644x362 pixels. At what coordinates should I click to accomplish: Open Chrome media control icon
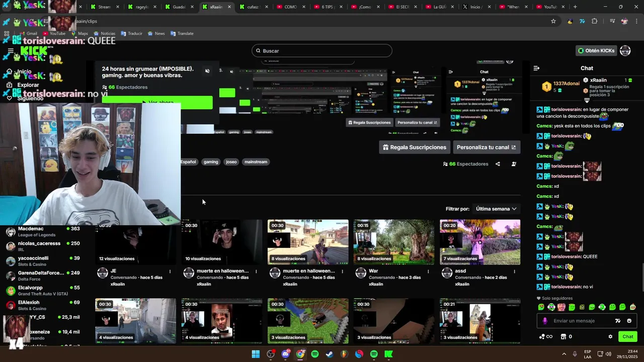612,21
